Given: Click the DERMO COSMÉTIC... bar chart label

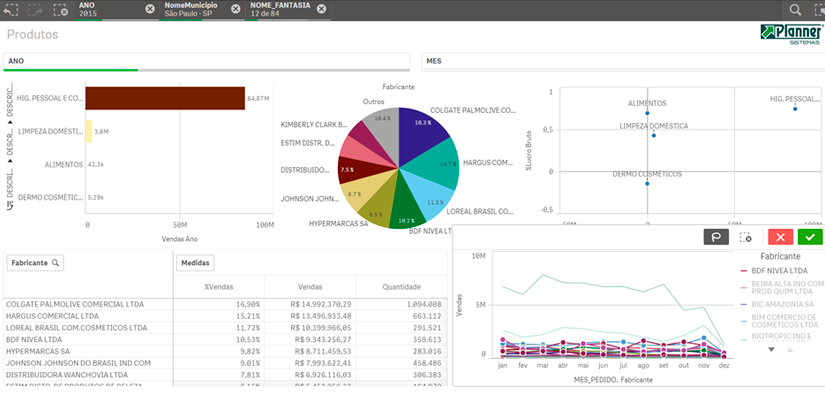Looking at the screenshot, I should tap(50, 197).
